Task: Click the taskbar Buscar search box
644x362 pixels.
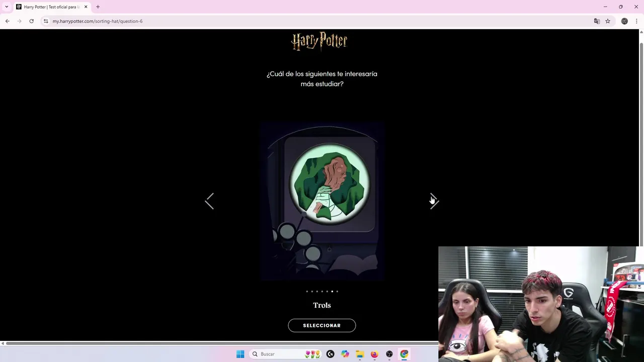Action: [286, 354]
